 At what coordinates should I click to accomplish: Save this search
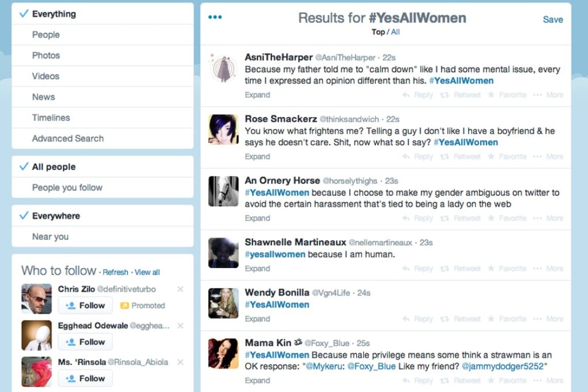553,19
